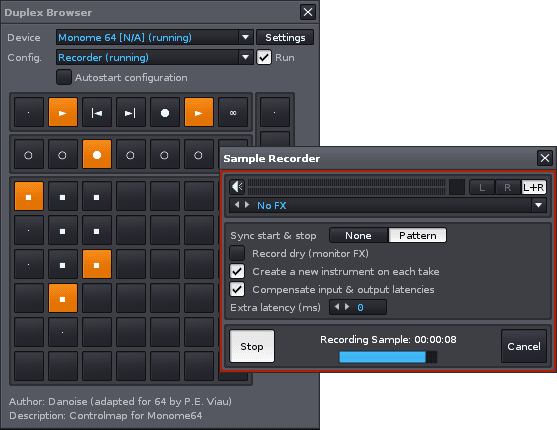Click the Settings button

[285, 37]
